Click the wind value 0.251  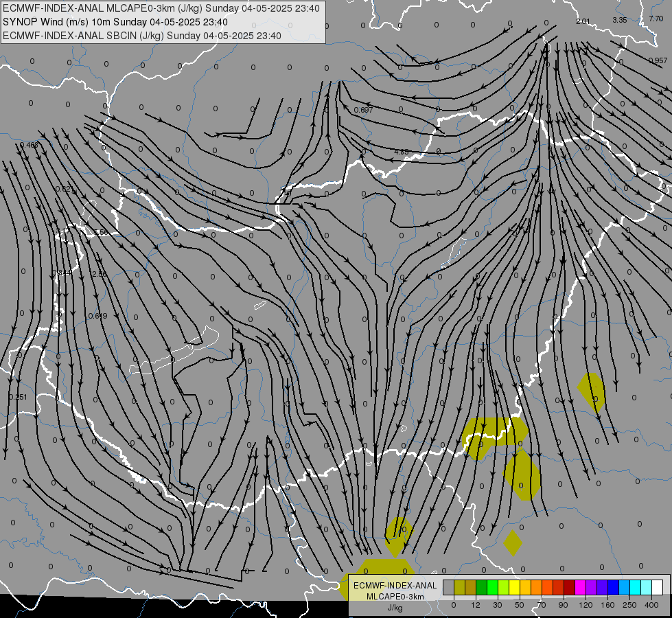(18, 397)
